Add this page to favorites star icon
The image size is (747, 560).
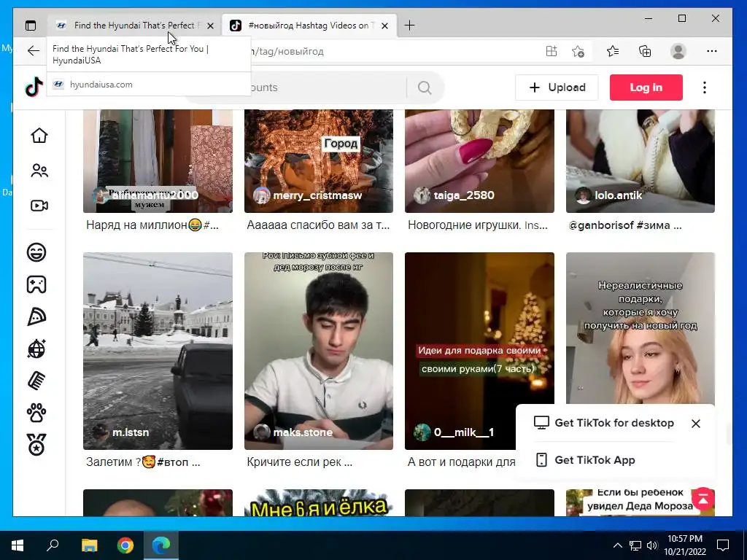[578, 51]
